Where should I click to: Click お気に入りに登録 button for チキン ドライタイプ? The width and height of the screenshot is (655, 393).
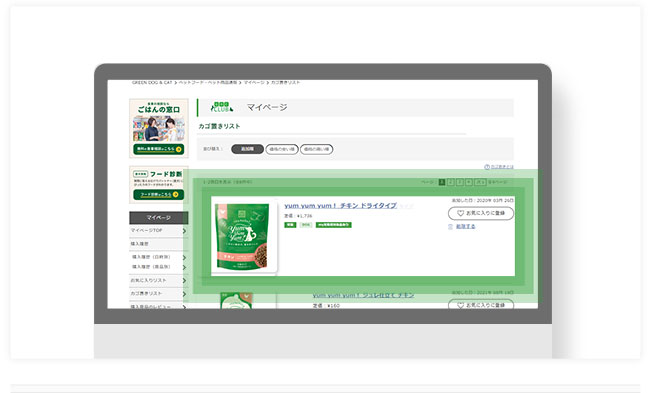click(x=481, y=213)
